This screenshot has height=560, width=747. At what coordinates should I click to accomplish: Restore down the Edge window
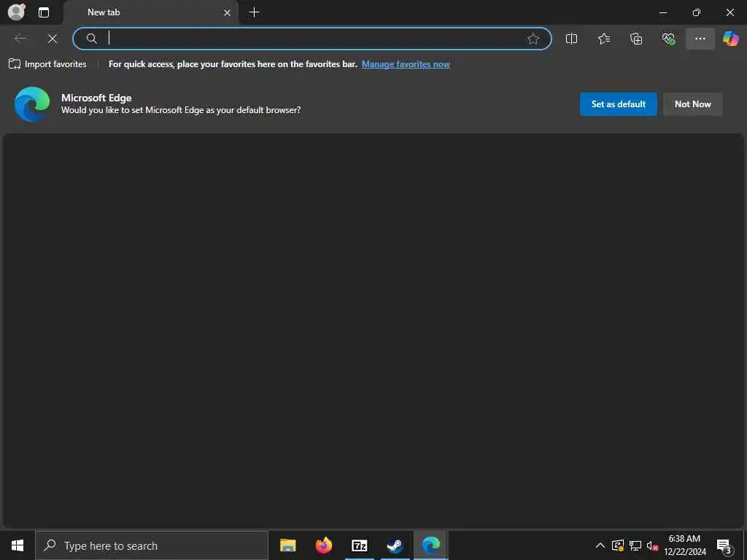(696, 12)
